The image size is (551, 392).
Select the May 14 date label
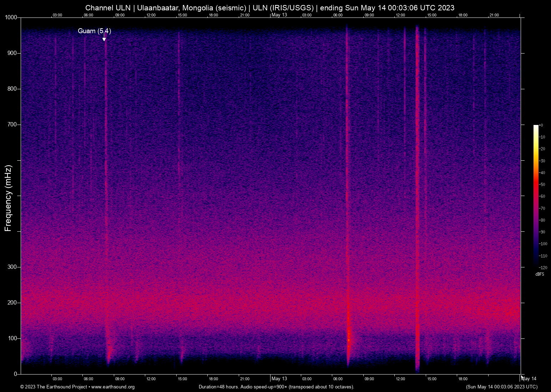pyautogui.click(x=529, y=379)
